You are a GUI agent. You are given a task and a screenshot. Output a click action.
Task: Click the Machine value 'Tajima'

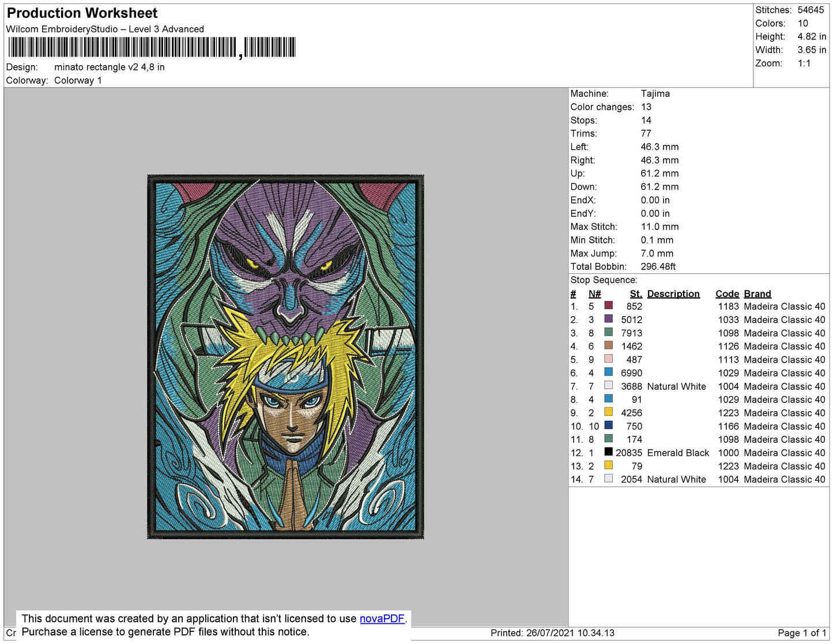click(655, 94)
